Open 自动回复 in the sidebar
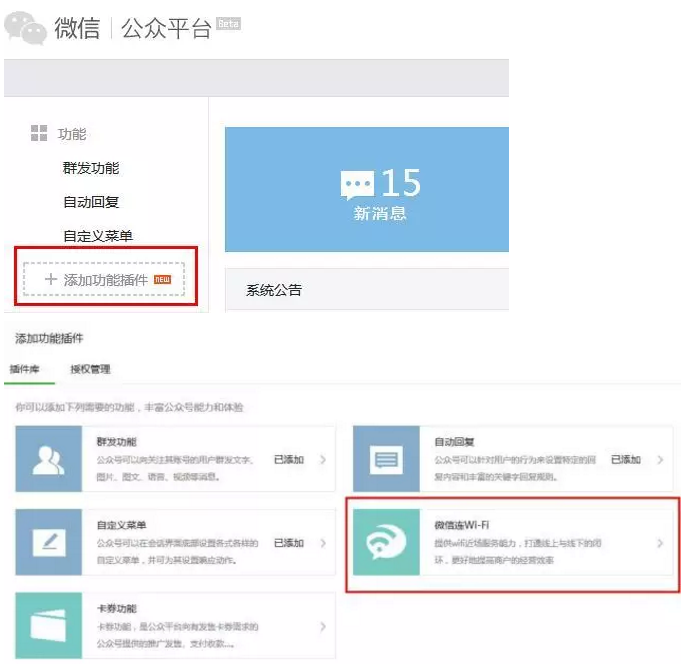The image size is (686, 664). pyautogui.click(x=91, y=202)
